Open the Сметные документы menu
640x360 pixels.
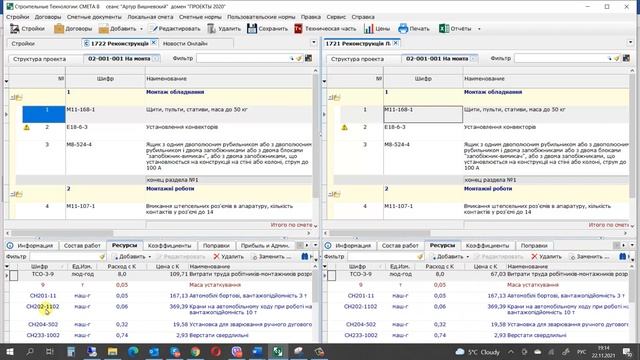(x=94, y=17)
